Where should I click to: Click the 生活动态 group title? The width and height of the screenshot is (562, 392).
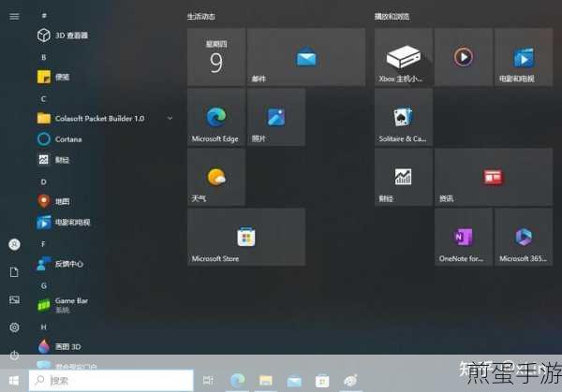201,17
